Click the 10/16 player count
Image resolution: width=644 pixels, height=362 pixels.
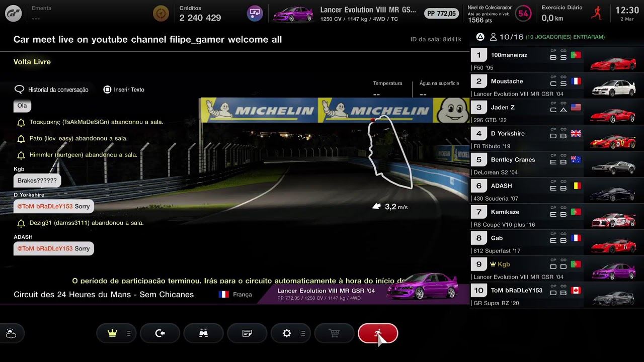512,37
